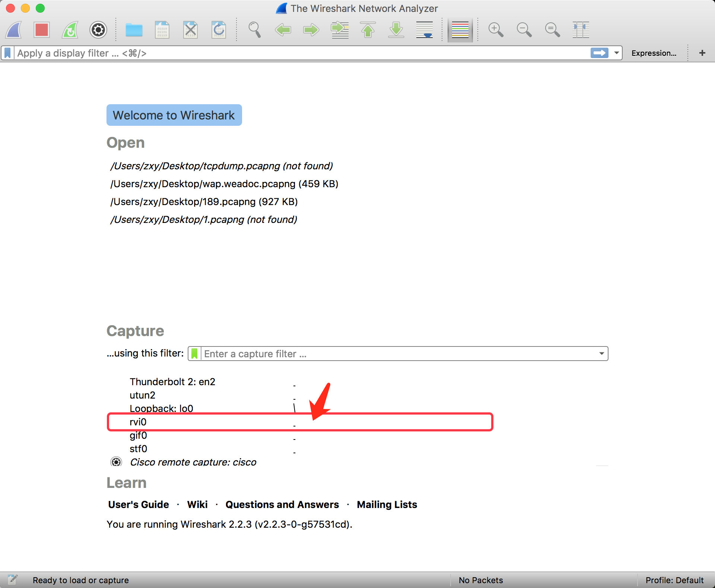Open Questions and Answers link

(282, 505)
